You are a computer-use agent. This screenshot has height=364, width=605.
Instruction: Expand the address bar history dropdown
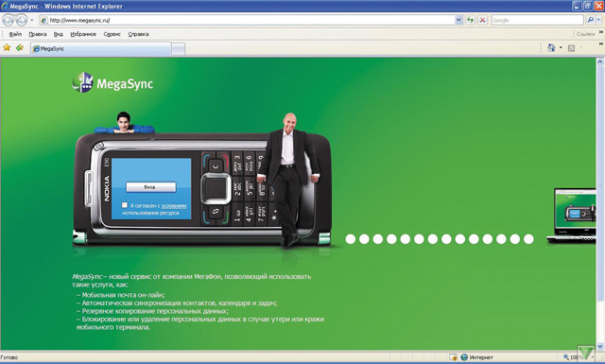(x=458, y=20)
